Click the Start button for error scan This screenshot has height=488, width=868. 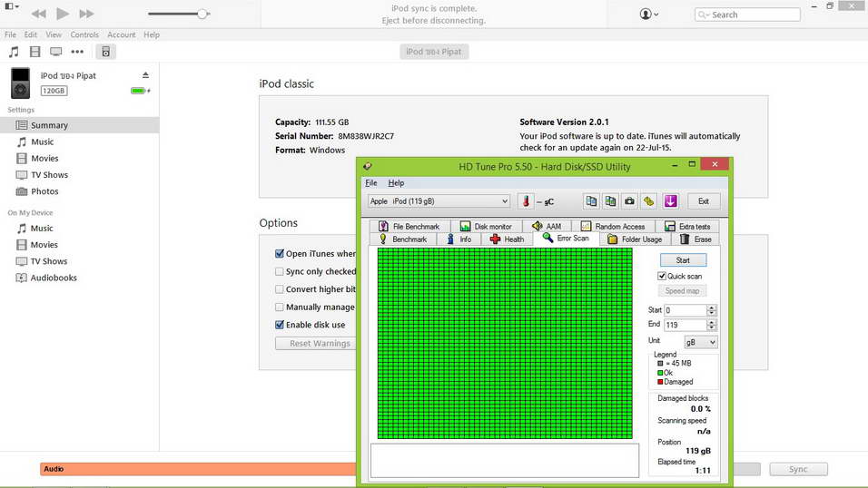pyautogui.click(x=683, y=260)
